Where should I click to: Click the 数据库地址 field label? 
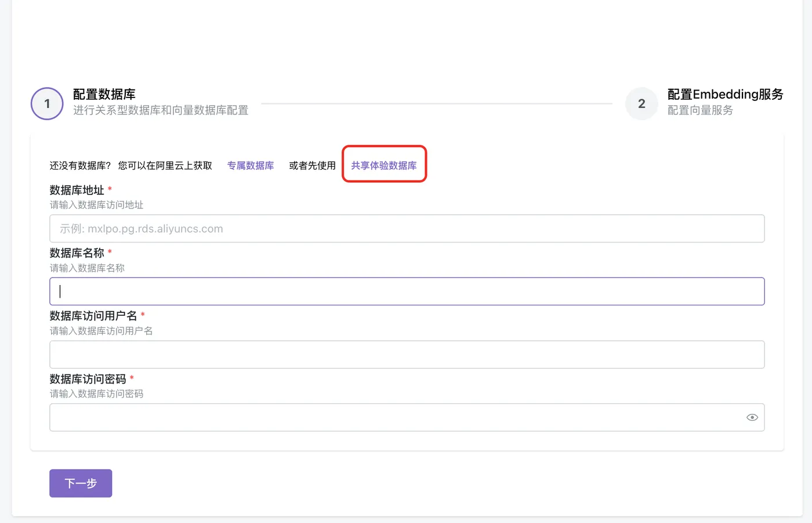pyautogui.click(x=77, y=190)
